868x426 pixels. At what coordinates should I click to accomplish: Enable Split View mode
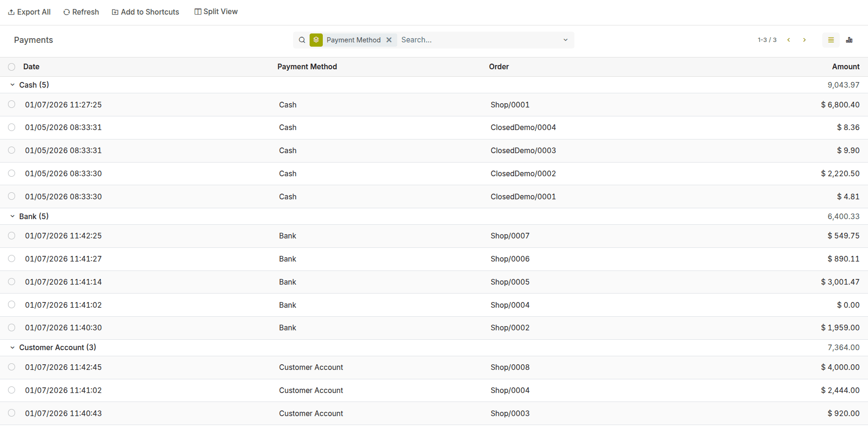pos(215,11)
